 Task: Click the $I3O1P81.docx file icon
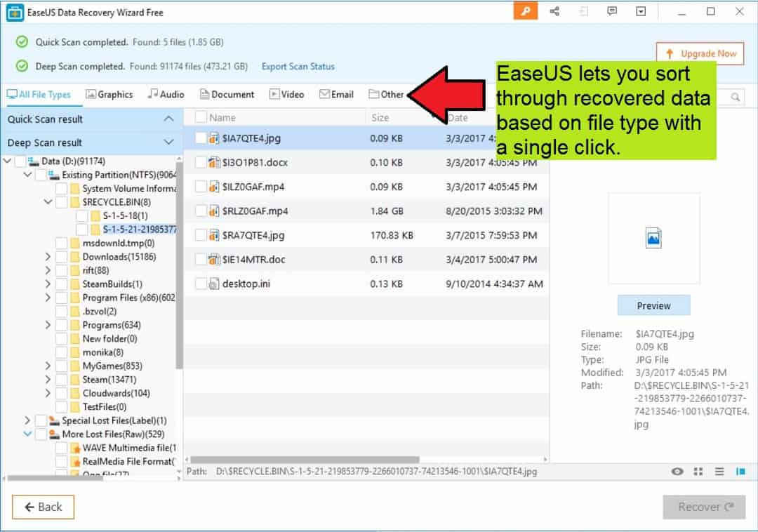(213, 162)
